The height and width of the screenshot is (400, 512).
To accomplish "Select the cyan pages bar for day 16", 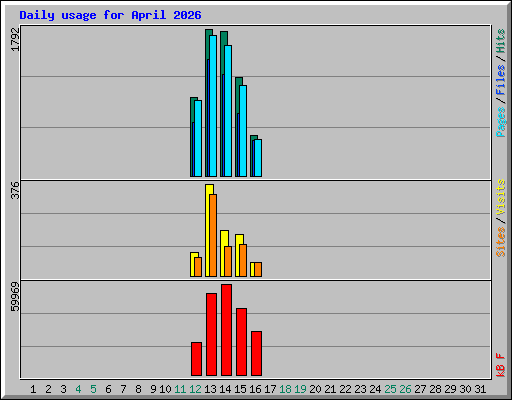I will (258, 158).
